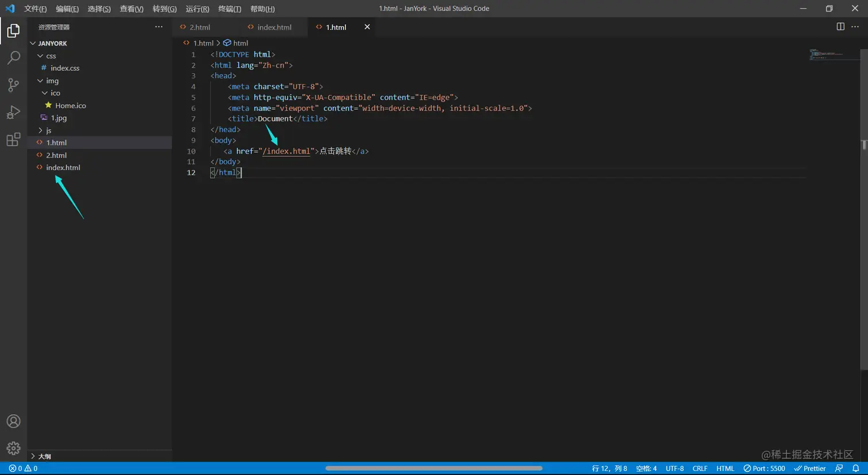
Task: Click the horizontal scrollbar at editor bottom
Action: coord(434,468)
